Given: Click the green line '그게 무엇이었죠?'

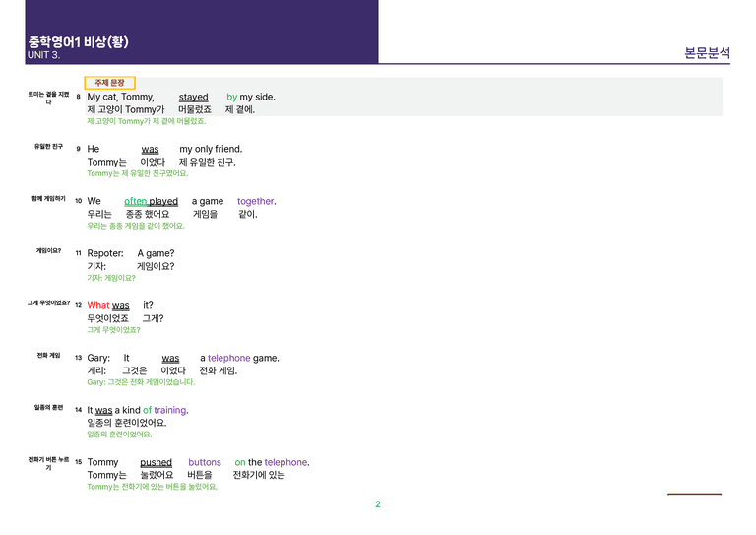Looking at the screenshot, I should pos(113,329).
